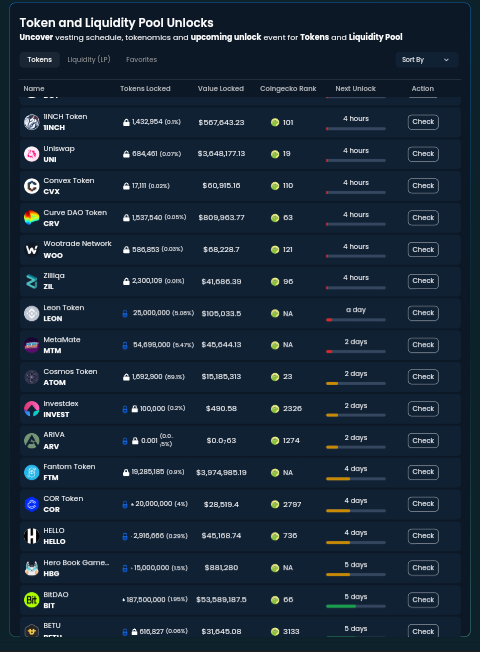
Task: Click the HELLO token logo icon
Action: [x=32, y=536]
